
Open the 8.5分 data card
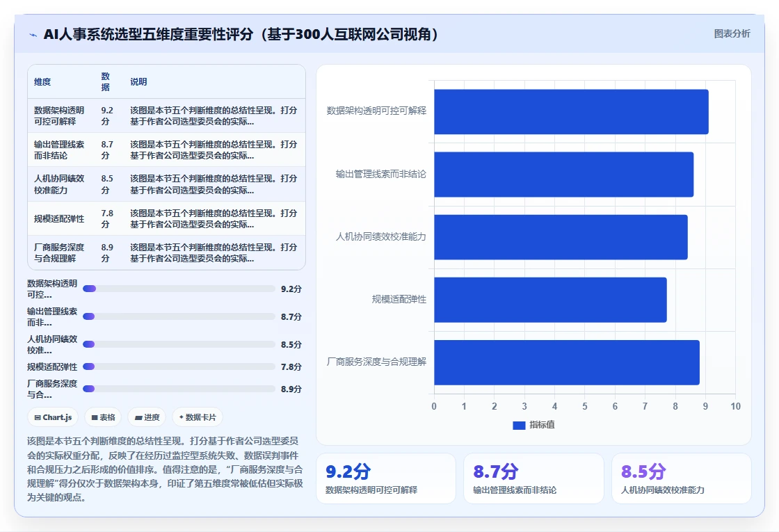point(681,478)
